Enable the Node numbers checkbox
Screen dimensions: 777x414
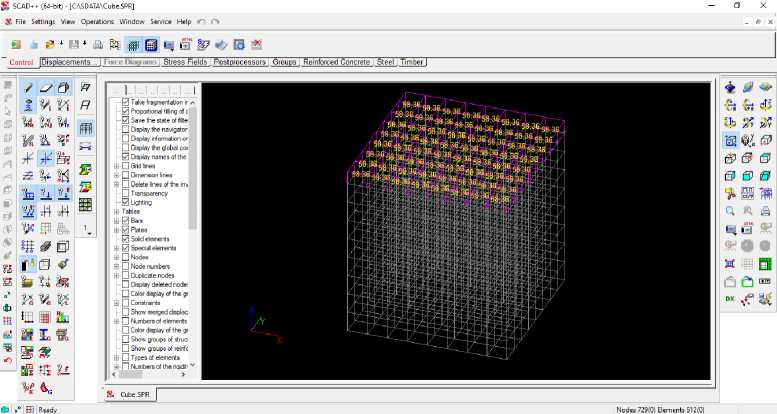point(125,266)
